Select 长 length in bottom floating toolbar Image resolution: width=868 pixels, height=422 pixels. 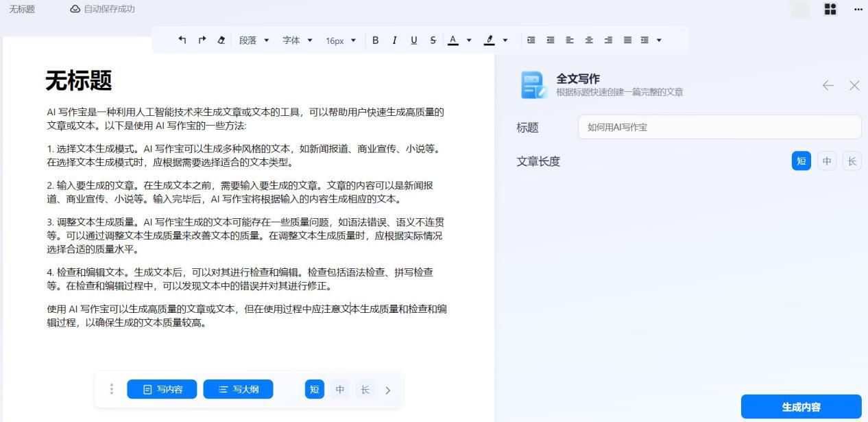365,389
